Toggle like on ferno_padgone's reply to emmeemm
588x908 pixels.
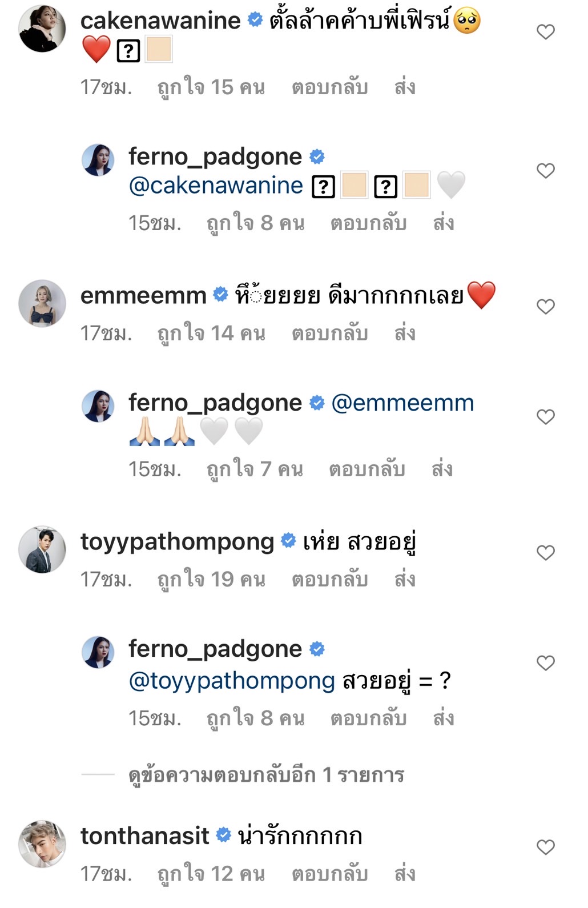546,416
